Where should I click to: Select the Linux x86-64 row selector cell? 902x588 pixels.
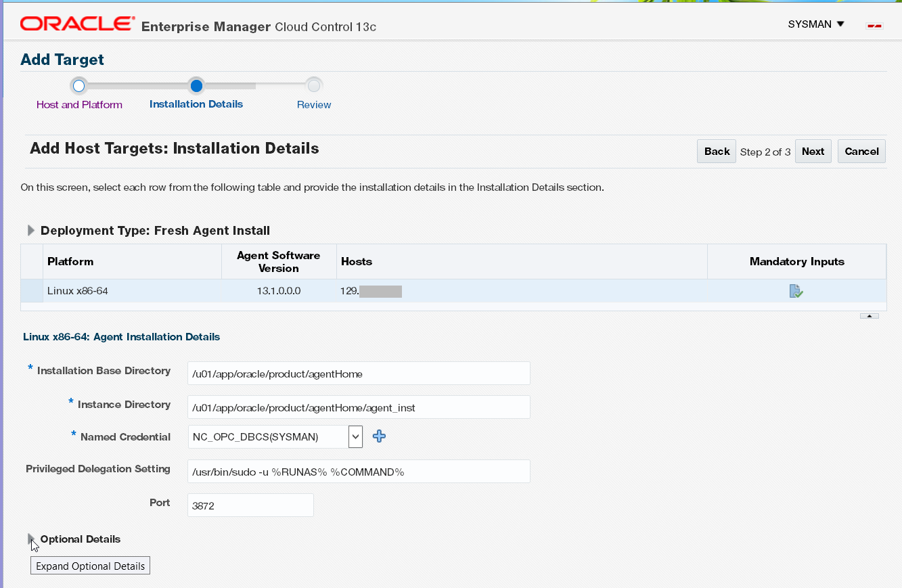click(32, 291)
